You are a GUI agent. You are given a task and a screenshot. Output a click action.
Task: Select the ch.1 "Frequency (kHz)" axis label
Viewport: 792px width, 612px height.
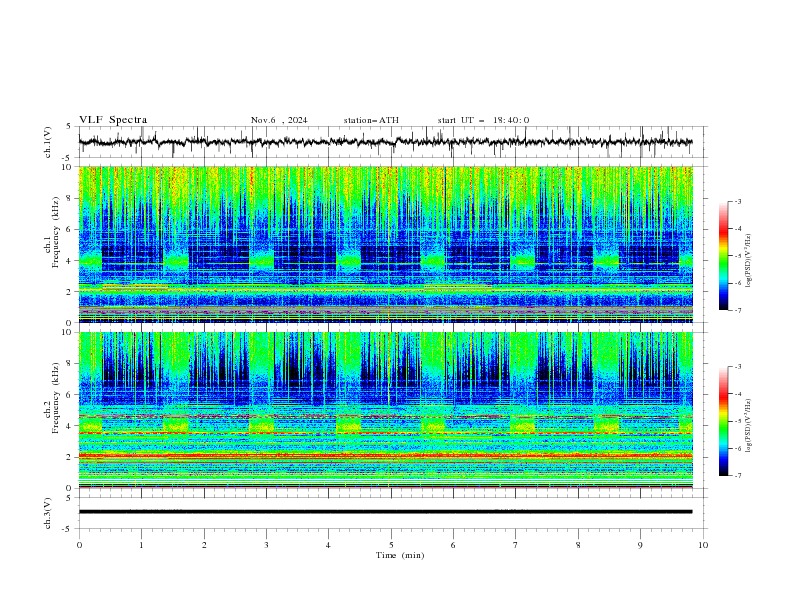click(x=56, y=233)
